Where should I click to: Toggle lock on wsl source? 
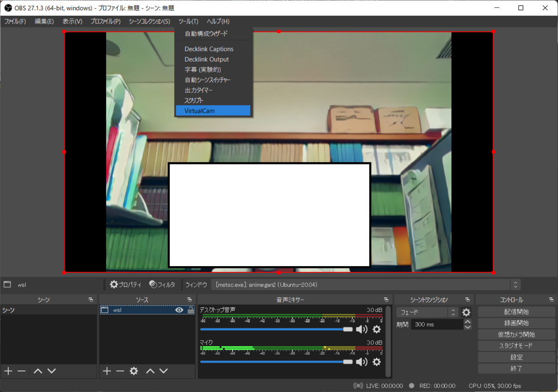coord(190,310)
